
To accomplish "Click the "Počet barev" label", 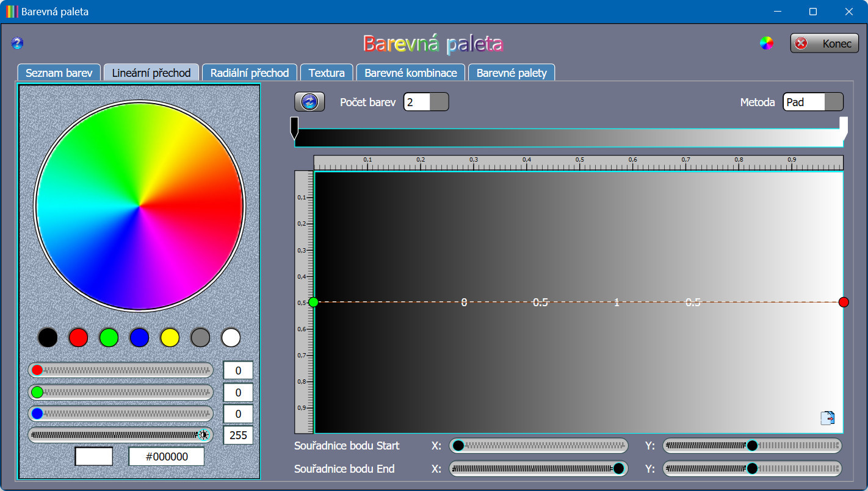I will [367, 102].
